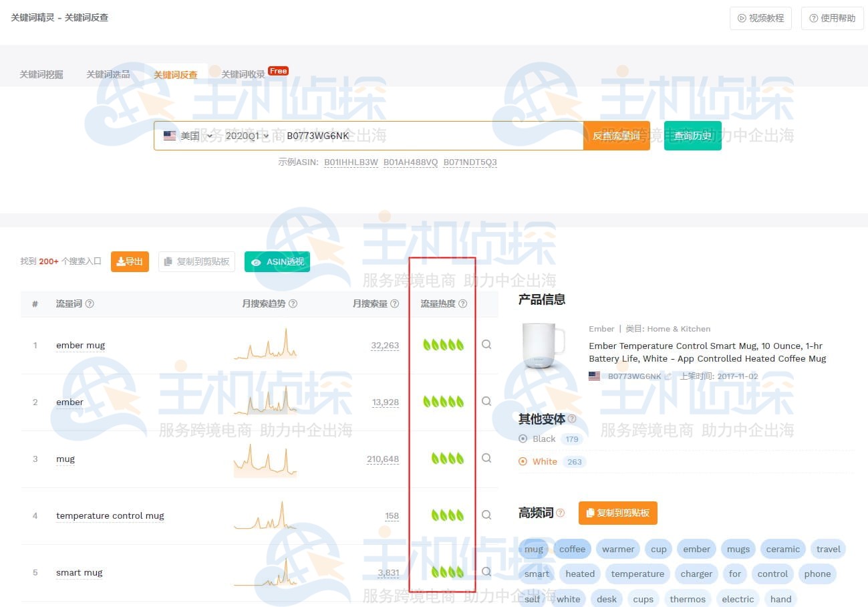
Task: Click the 反查流量词 search button
Action: coord(616,136)
